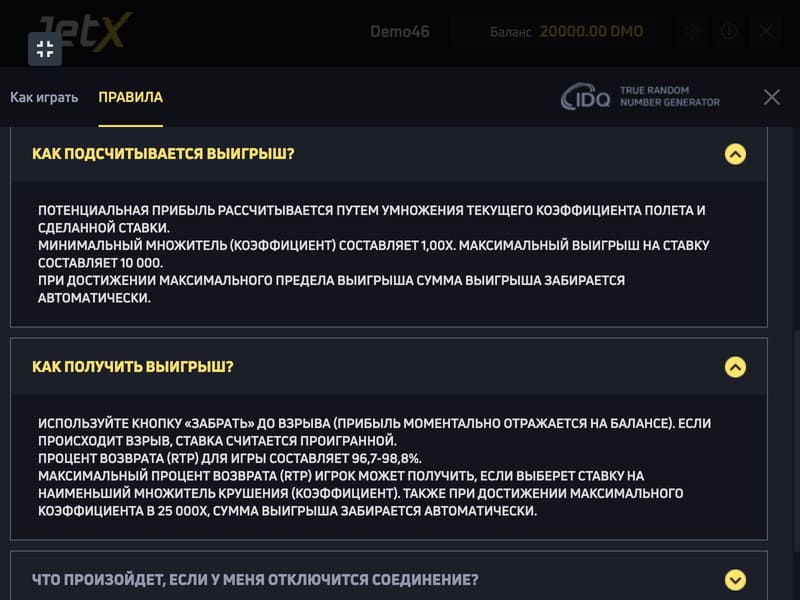Collapse the КАК ПОЛУЧИТЬ ВЫИГРЫШ chevron

(x=735, y=367)
